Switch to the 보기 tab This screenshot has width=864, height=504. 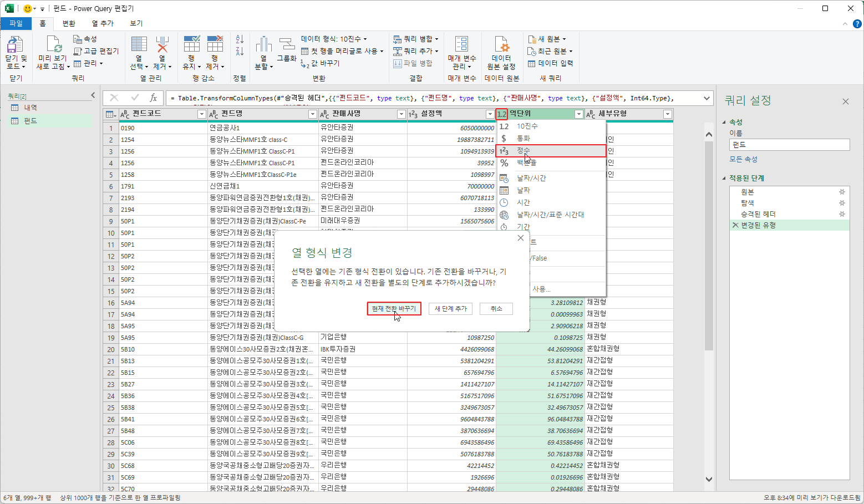[x=136, y=23]
